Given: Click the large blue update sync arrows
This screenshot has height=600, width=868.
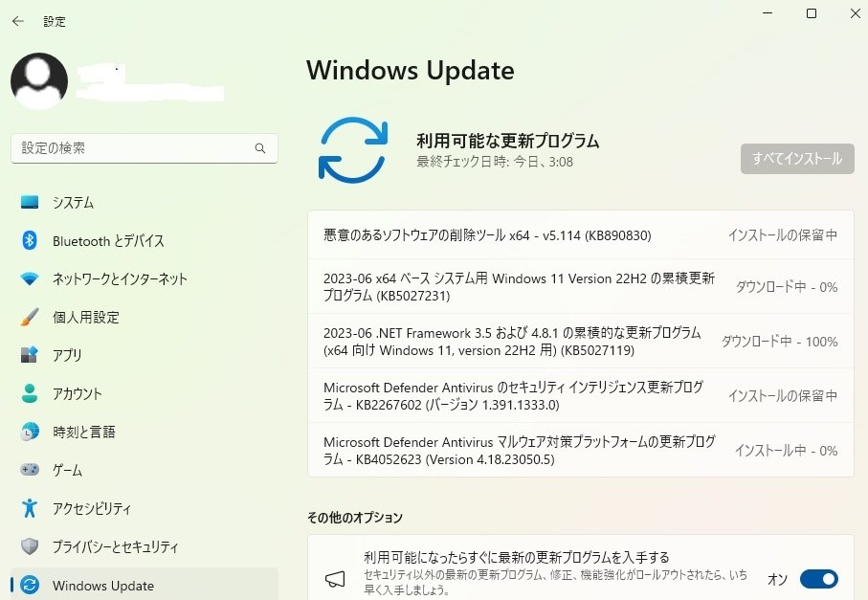Looking at the screenshot, I should point(353,150).
